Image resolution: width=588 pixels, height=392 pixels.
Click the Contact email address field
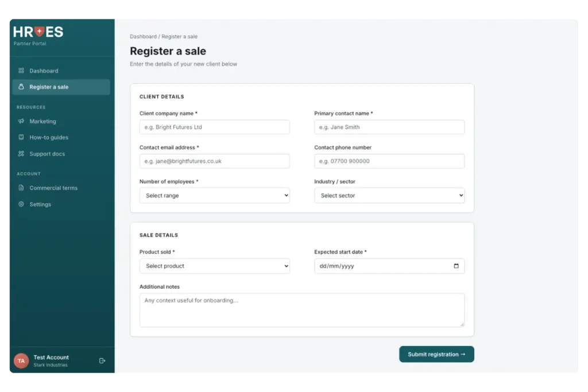tap(215, 161)
